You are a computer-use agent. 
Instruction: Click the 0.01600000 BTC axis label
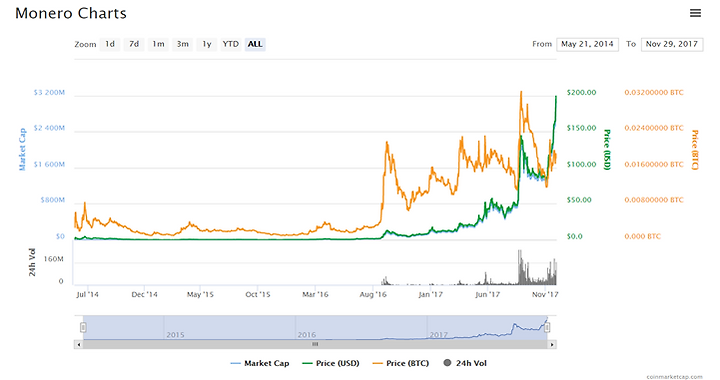click(654, 164)
